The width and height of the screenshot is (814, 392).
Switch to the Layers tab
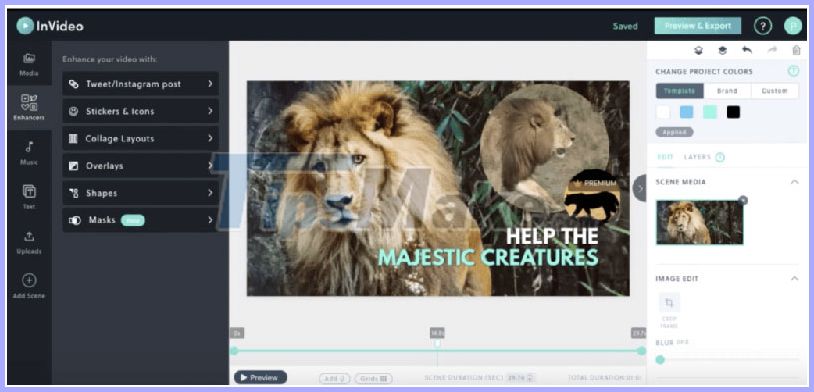point(697,157)
